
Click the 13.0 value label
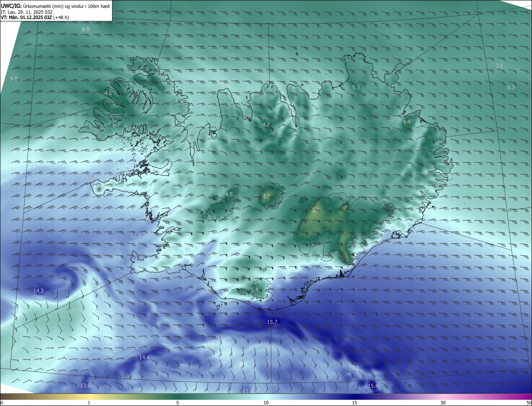(248, 391)
